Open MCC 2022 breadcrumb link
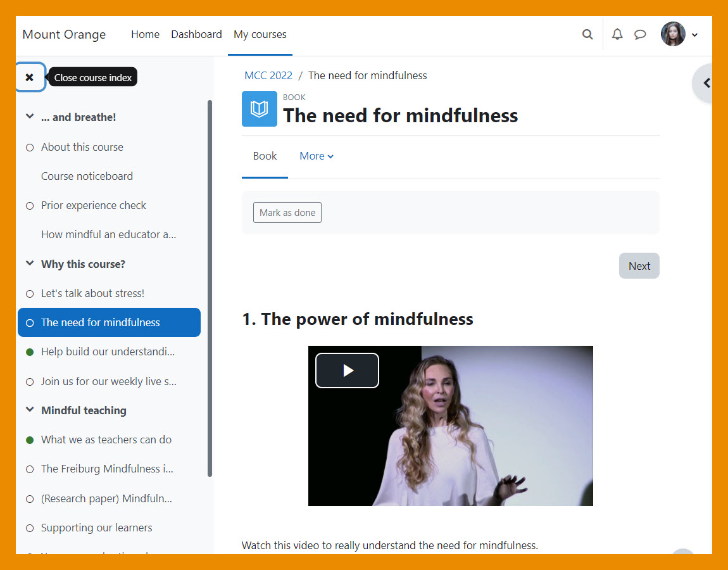Image resolution: width=728 pixels, height=570 pixels. (x=268, y=76)
